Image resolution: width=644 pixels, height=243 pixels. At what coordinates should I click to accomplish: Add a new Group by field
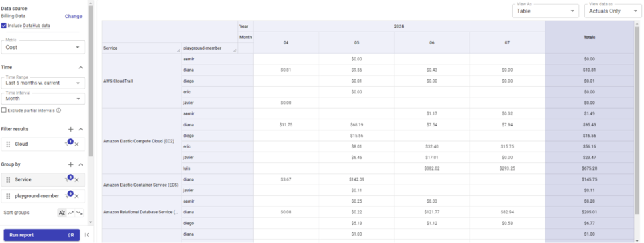point(70,164)
